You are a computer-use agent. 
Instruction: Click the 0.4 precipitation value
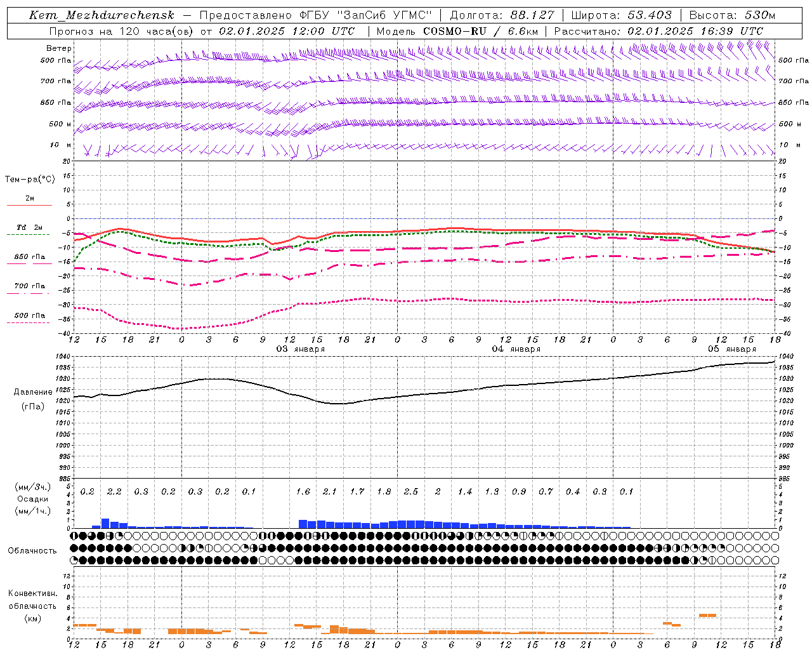point(572,491)
